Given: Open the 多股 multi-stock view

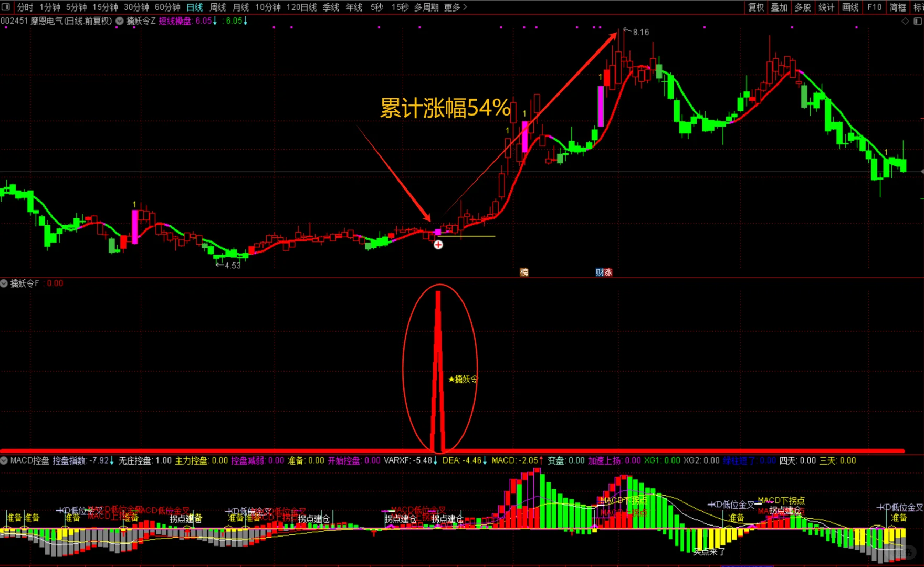Looking at the screenshot, I should click(x=803, y=7).
